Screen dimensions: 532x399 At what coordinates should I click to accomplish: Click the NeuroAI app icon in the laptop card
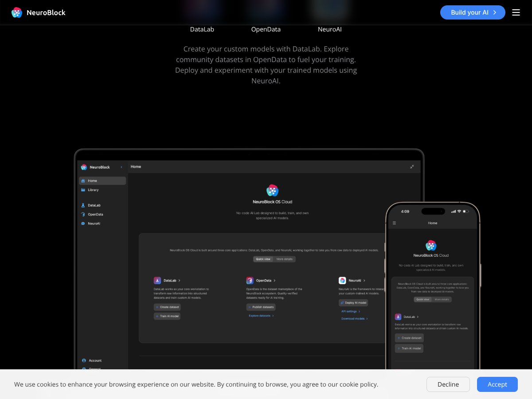[342, 281]
